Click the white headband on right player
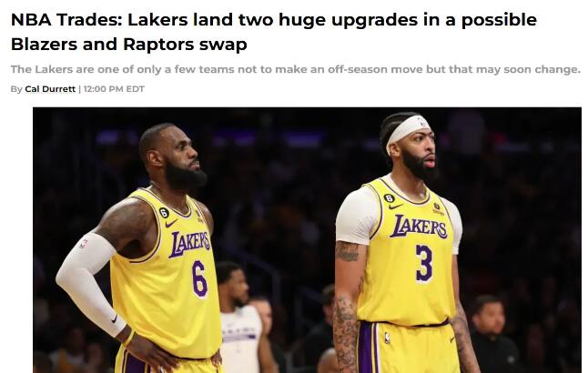The image size is (588, 373). tap(408, 130)
